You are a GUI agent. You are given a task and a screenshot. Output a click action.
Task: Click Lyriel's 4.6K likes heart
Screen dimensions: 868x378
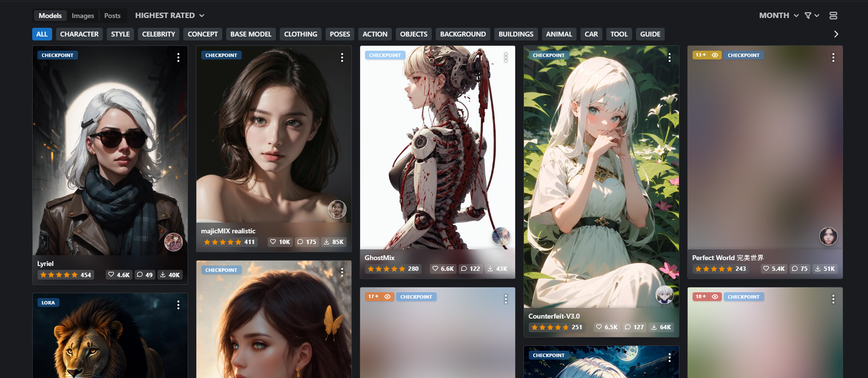119,275
